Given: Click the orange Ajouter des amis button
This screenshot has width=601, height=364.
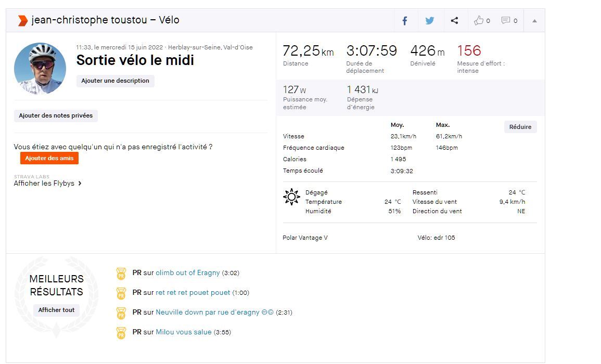Looking at the screenshot, I should point(49,158).
